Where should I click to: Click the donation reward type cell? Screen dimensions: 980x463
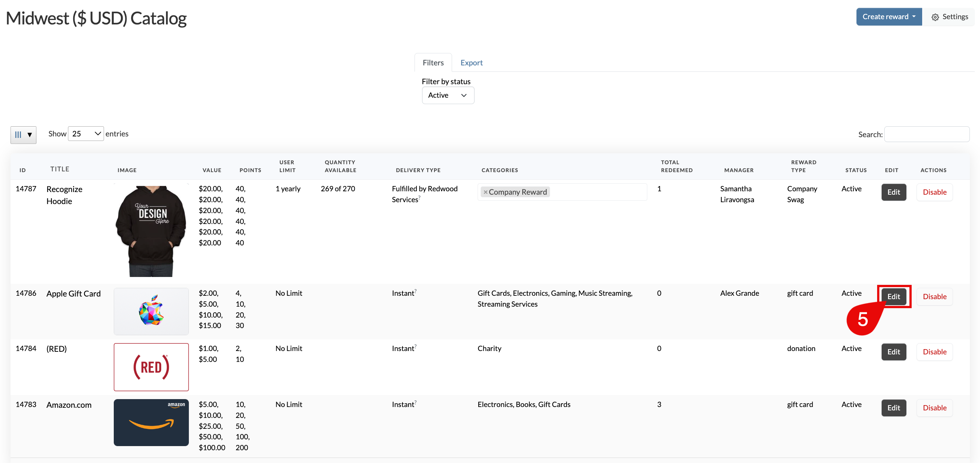click(x=801, y=348)
